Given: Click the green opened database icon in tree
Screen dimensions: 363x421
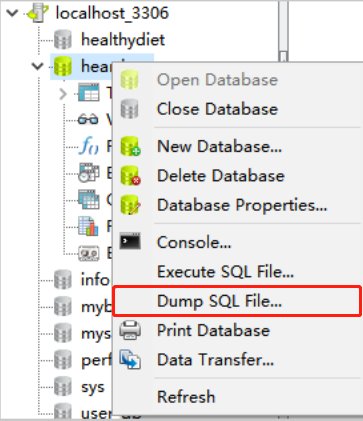Looking at the screenshot, I should [x=63, y=66].
